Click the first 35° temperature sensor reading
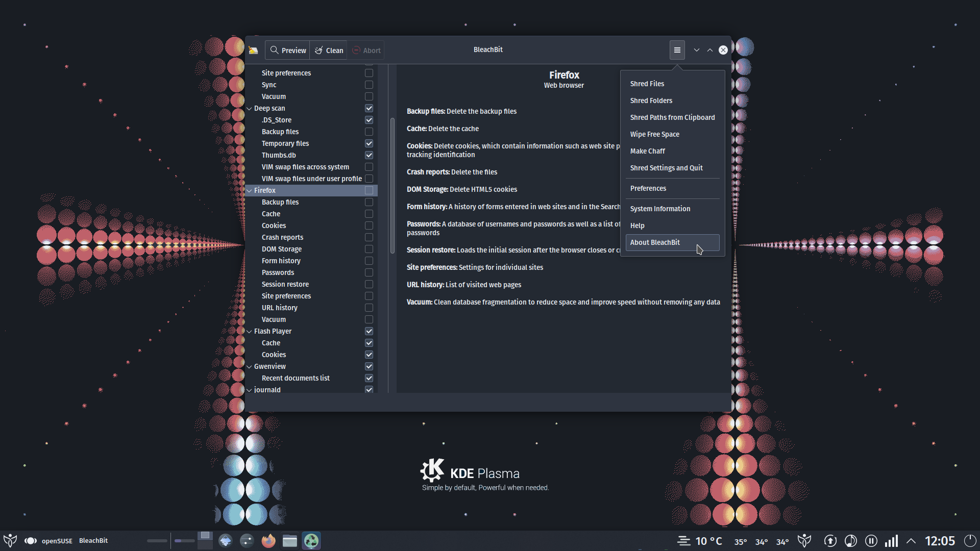 coord(741,542)
